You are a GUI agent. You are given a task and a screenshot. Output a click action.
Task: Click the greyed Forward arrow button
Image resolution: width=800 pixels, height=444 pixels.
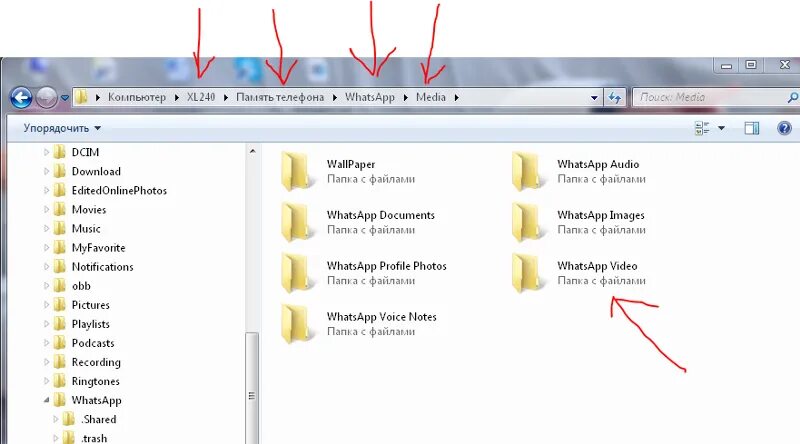pyautogui.click(x=46, y=97)
